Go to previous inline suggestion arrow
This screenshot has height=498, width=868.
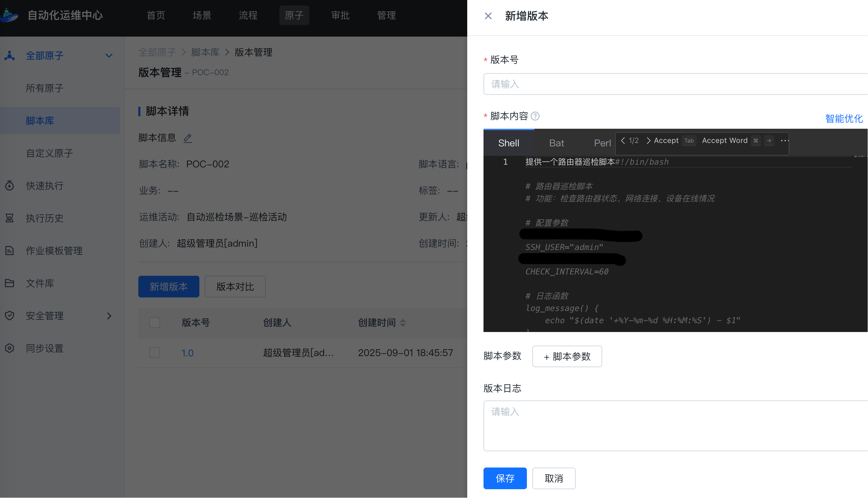tap(623, 141)
